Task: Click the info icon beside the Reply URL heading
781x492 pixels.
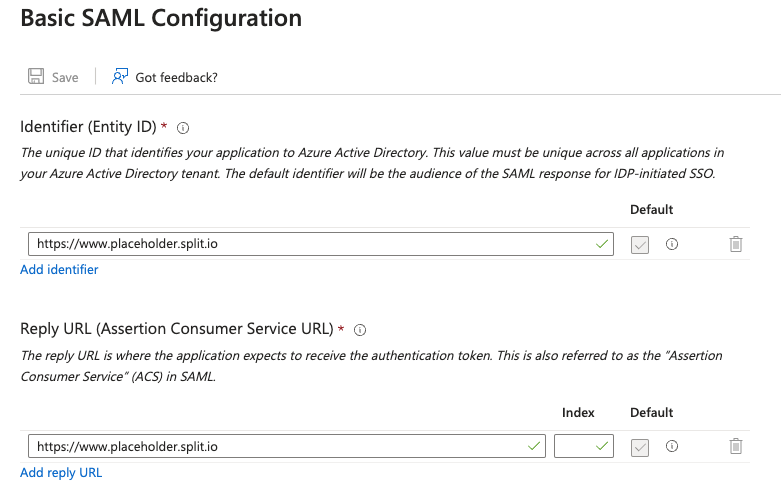Action: (x=360, y=330)
